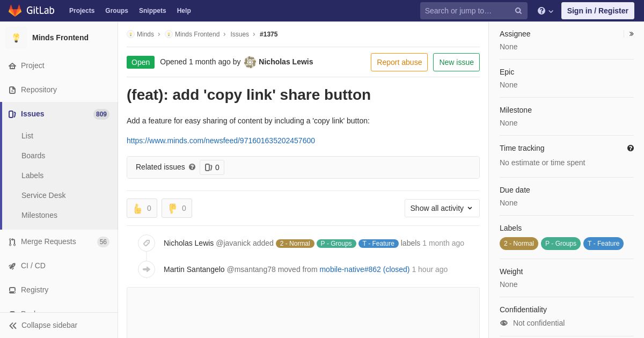Open the Groups menu in top bar
This screenshot has height=338, width=644.
[116, 11]
